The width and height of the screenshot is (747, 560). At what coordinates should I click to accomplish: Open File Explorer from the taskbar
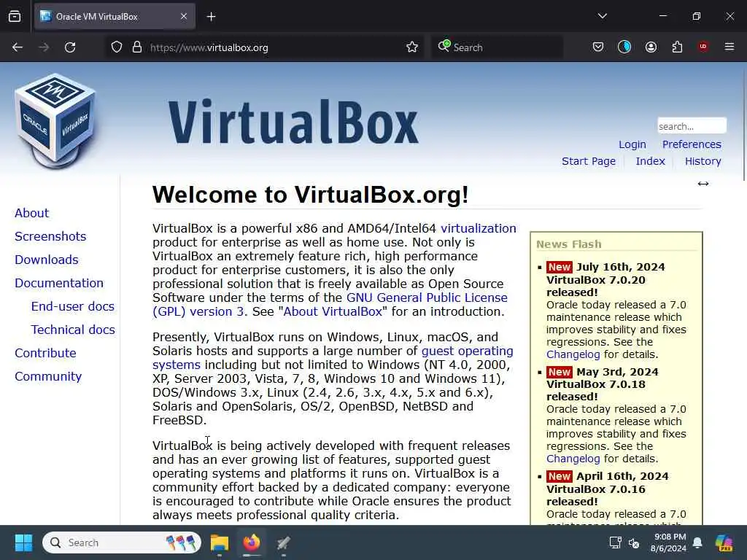click(220, 542)
